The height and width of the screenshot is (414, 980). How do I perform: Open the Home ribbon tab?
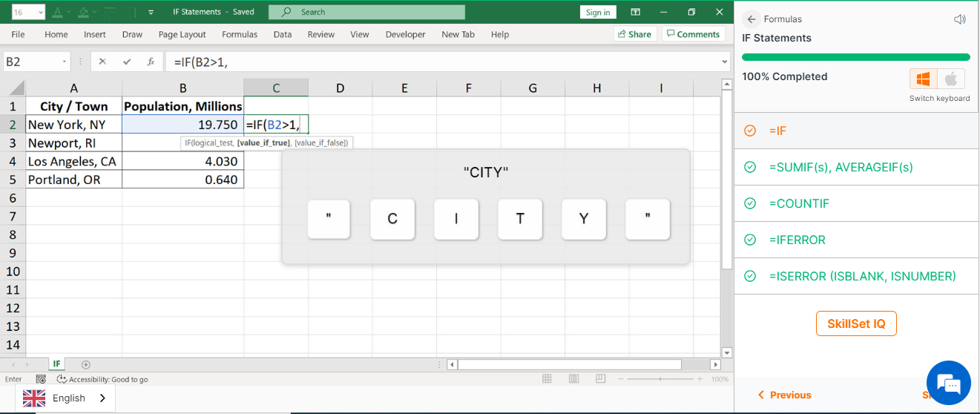pyautogui.click(x=56, y=34)
